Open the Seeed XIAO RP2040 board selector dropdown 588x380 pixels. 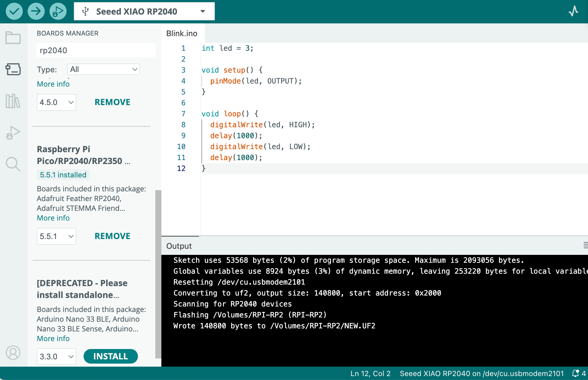(x=144, y=12)
